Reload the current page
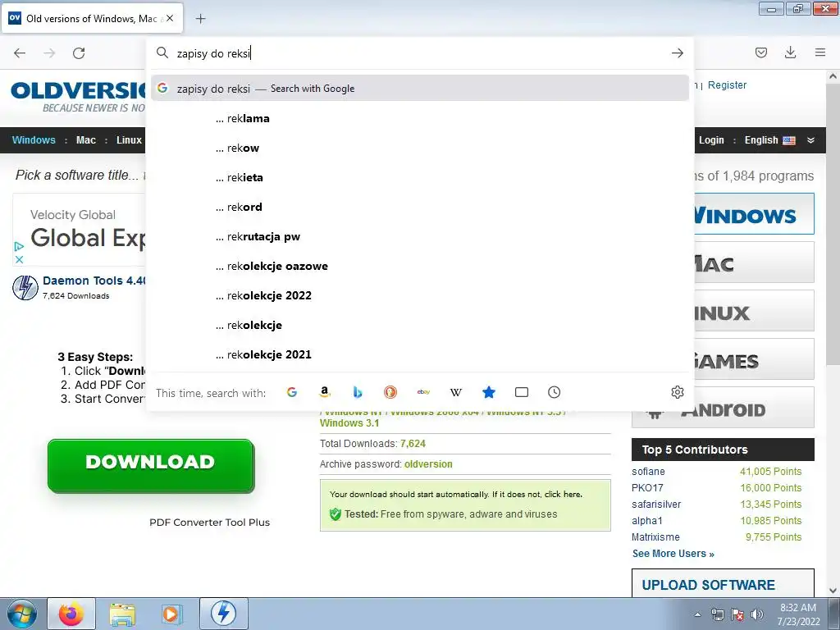This screenshot has width=840, height=630. (x=79, y=53)
